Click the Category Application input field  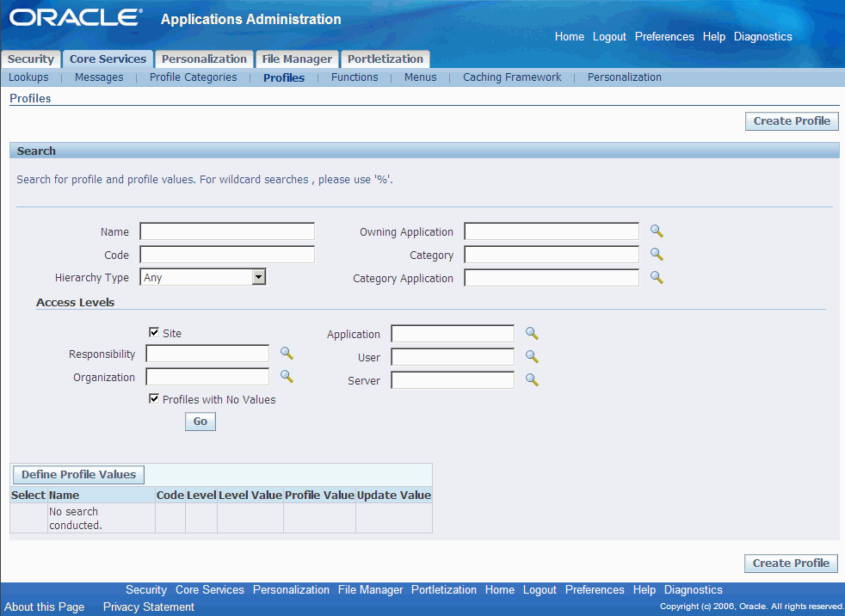point(552,278)
